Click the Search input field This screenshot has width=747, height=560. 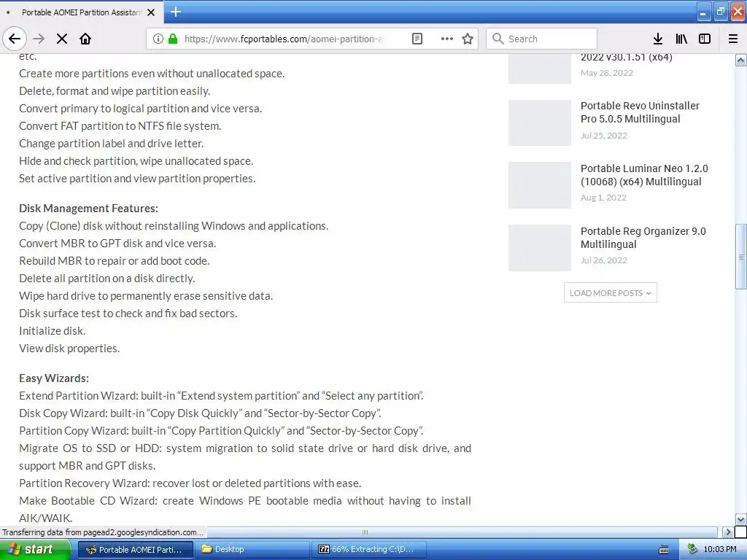[542, 39]
